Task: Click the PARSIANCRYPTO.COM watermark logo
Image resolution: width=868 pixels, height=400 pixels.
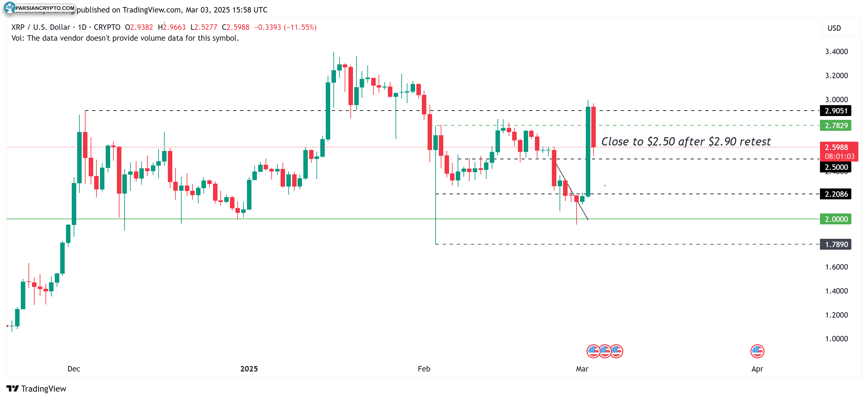Action: pos(40,7)
